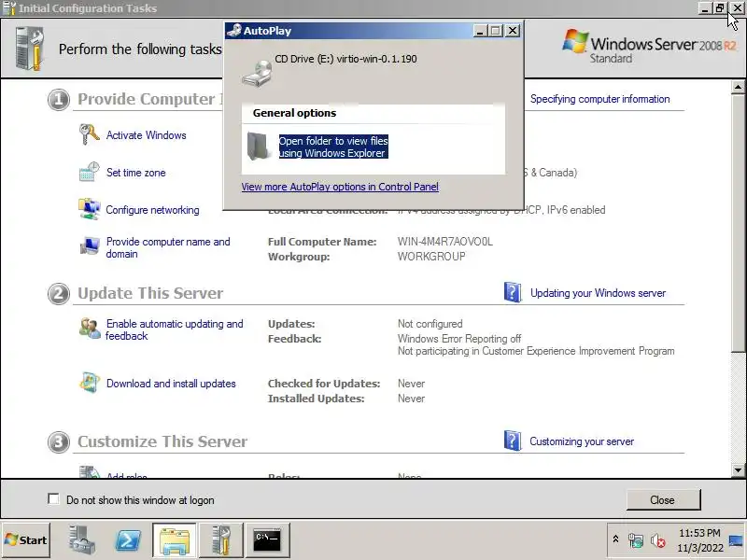Minimize the AutoPlay dialog
The width and height of the screenshot is (747, 560).
480,31
